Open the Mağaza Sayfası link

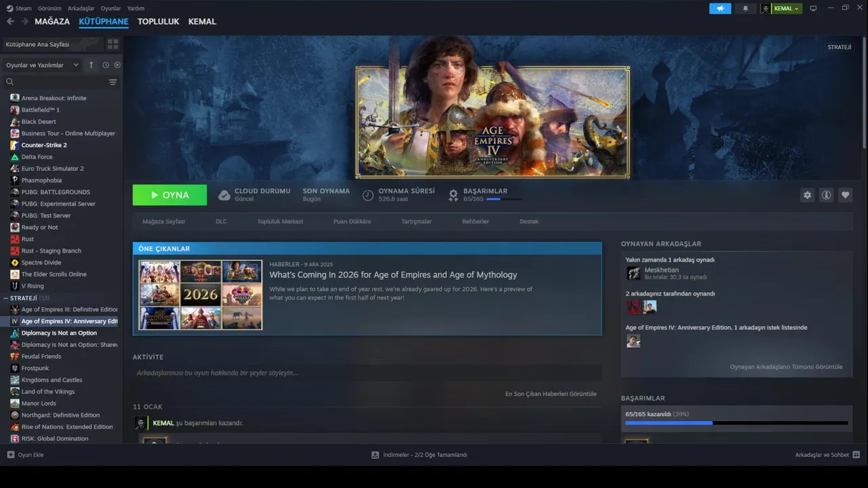click(163, 222)
